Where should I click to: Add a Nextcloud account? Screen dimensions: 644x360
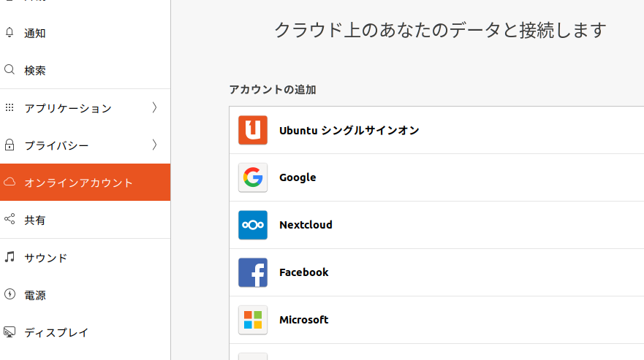436,225
